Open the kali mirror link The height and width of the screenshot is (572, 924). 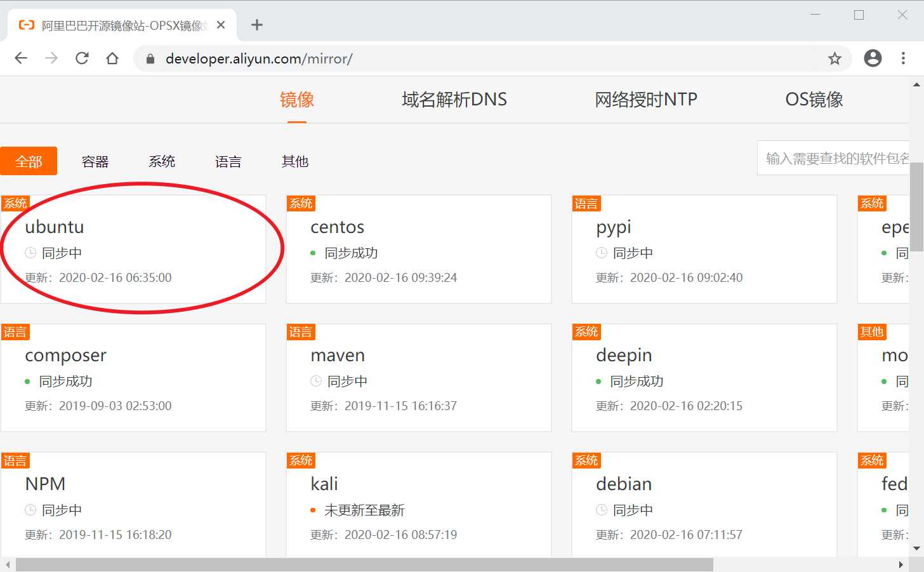[324, 484]
